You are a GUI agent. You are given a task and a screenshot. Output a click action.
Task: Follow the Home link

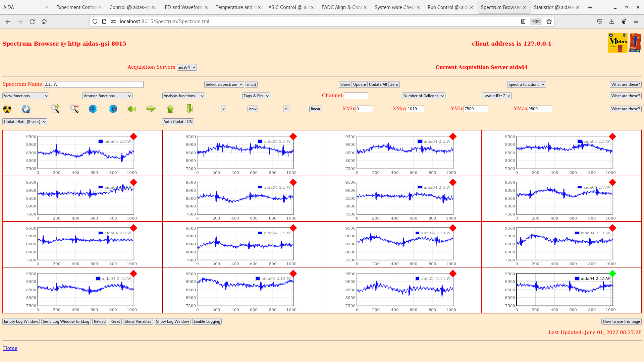coord(10,348)
